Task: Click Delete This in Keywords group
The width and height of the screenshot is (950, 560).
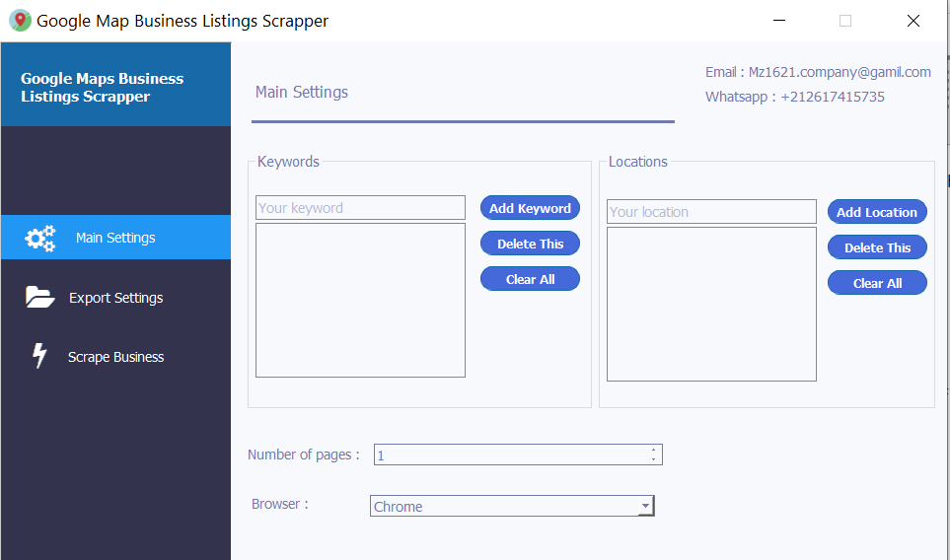Action: pyautogui.click(x=530, y=244)
